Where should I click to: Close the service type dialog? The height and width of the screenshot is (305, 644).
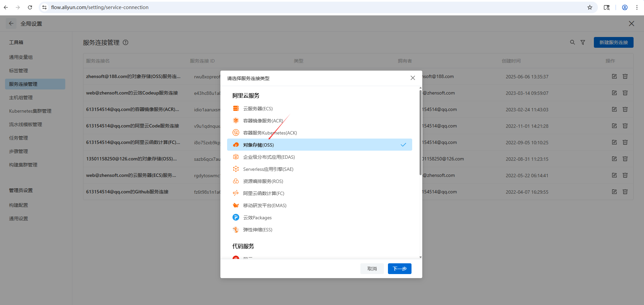[x=413, y=78]
